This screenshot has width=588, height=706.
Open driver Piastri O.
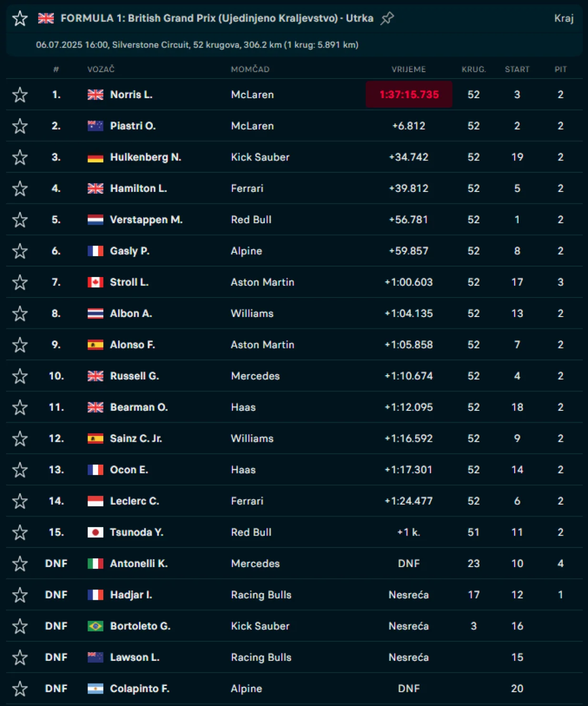click(x=132, y=126)
